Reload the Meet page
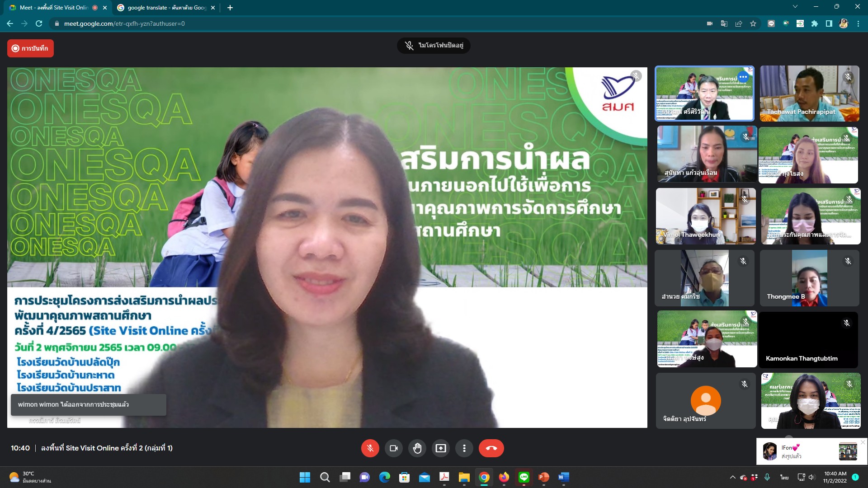The height and width of the screenshot is (488, 868). pyautogui.click(x=39, y=23)
